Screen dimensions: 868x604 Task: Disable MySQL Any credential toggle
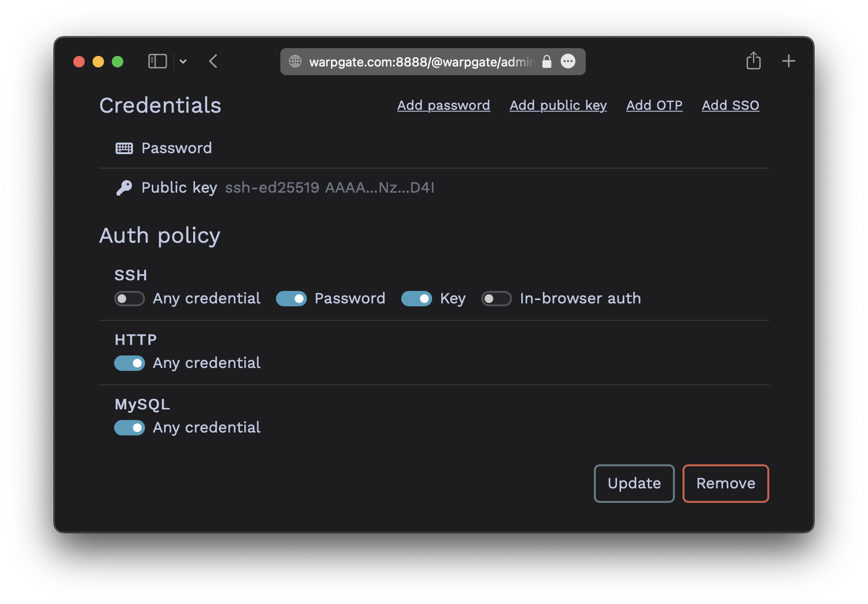(130, 428)
